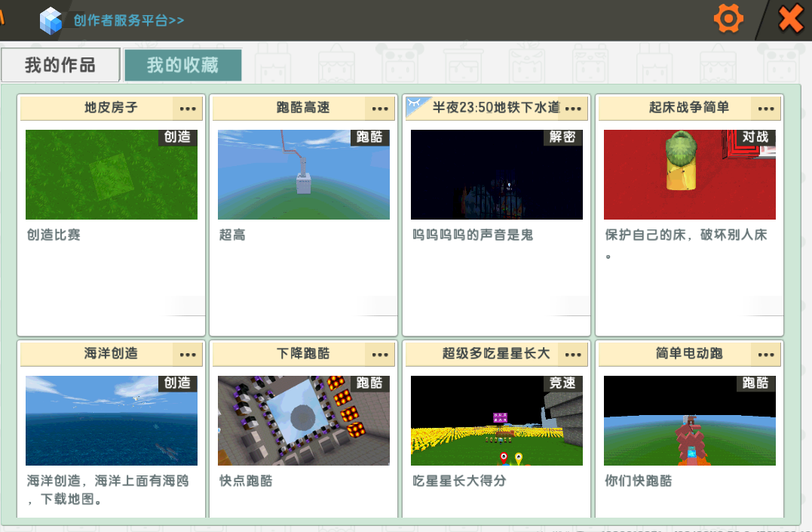The width and height of the screenshot is (812, 532).
Task: Click the dark 半夜23:50地铁下水道 thumbnail
Action: tap(497, 174)
